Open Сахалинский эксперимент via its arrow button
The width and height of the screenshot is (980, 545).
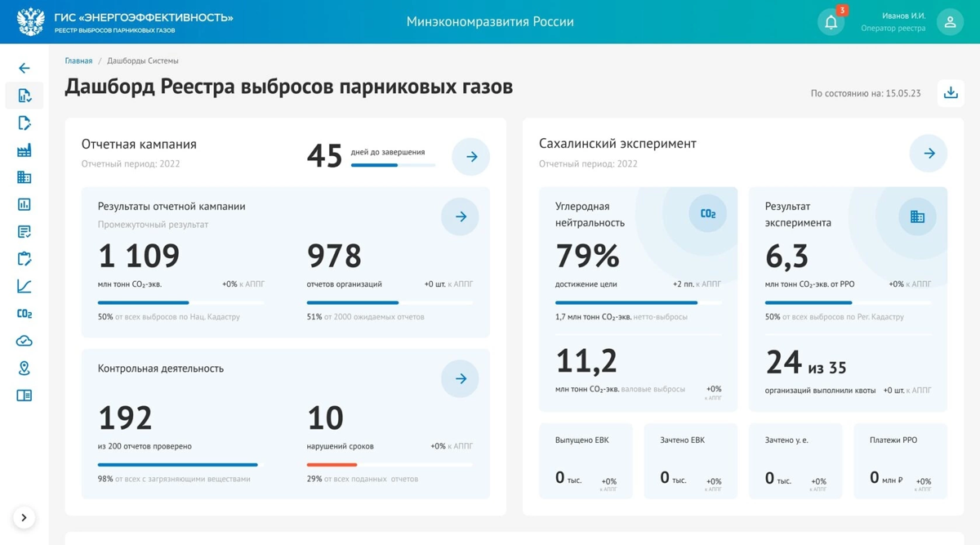pos(928,152)
